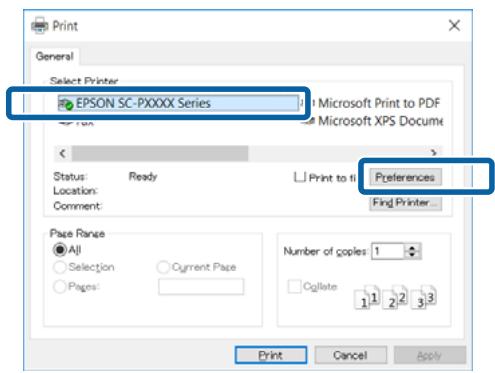This screenshot has width=495, height=373.
Task: Click the Pages range input field
Action: tap(201, 287)
